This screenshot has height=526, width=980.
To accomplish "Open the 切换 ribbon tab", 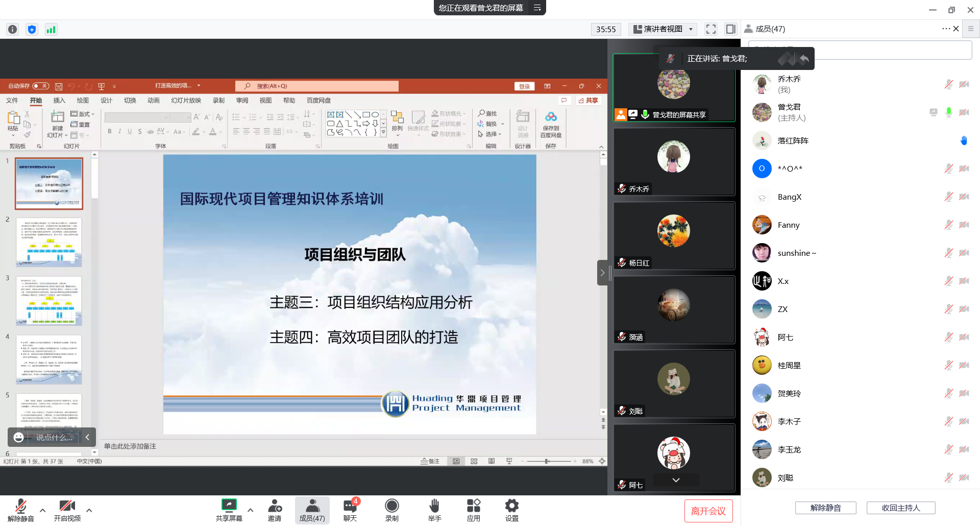I will click(130, 101).
